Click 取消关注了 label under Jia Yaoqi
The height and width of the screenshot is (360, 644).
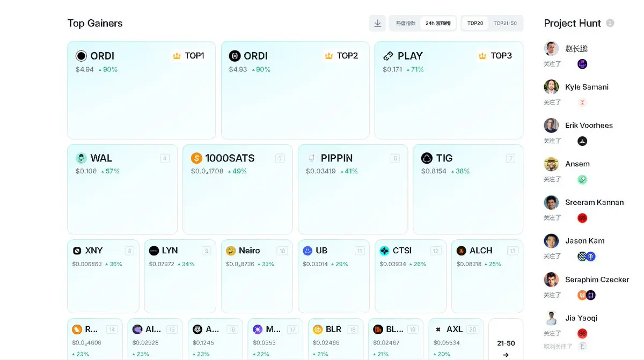pyautogui.click(x=558, y=347)
